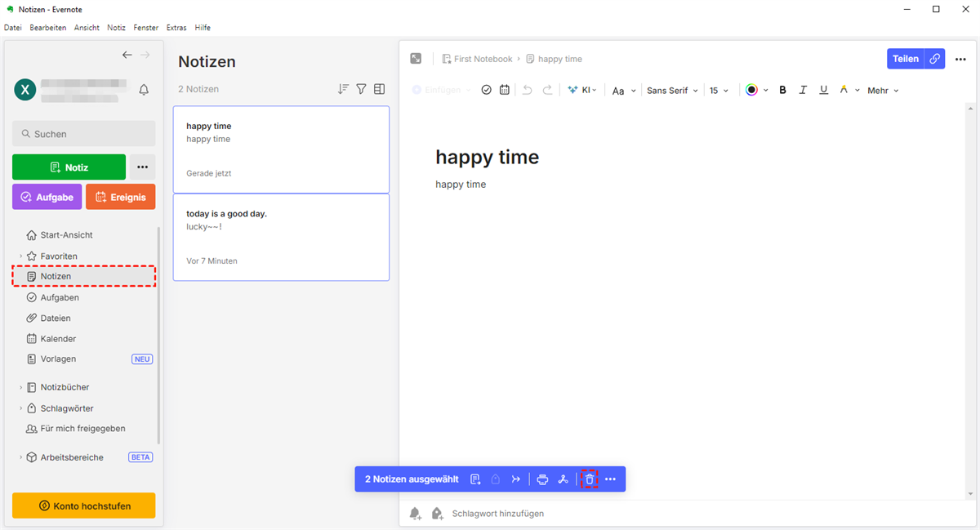Redo the last edit
Screen dimensions: 980x530
(547, 90)
